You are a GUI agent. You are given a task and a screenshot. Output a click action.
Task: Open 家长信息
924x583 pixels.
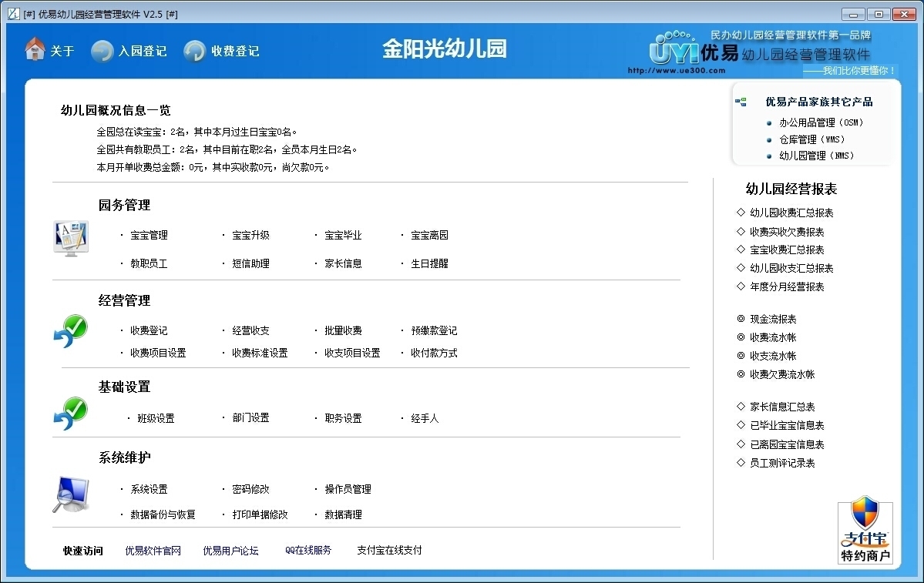tap(343, 263)
